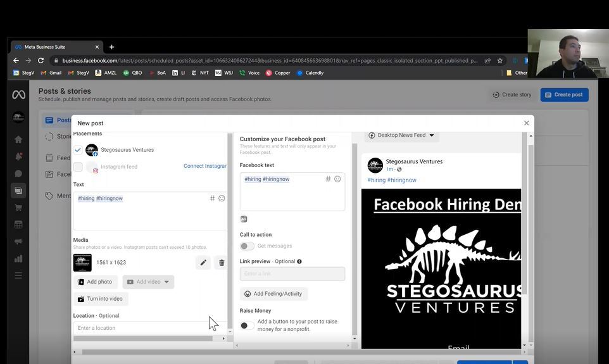Open the Inbox chat bubble icon
The image size is (609, 364).
[x=18, y=173]
